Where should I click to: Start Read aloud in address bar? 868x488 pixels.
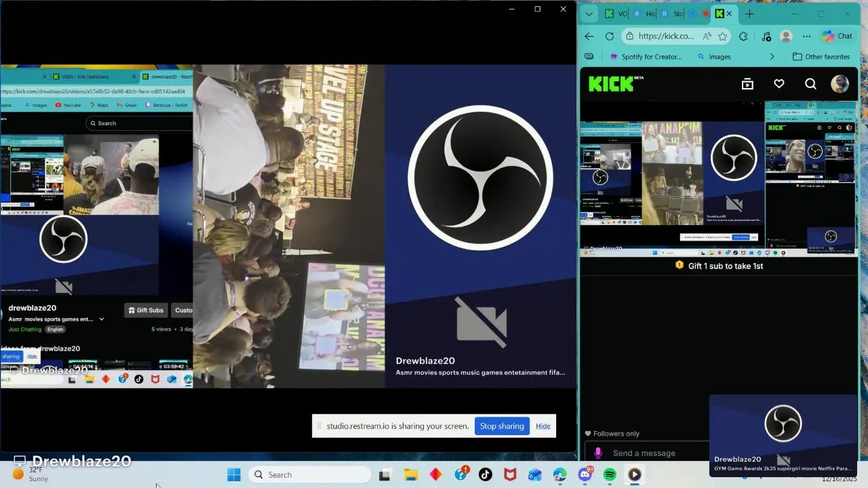(707, 37)
